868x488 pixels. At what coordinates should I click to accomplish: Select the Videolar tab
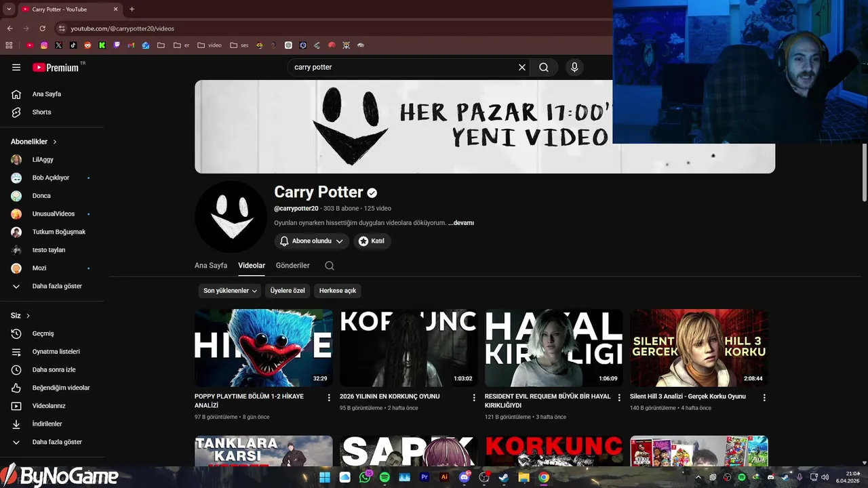[x=252, y=266]
